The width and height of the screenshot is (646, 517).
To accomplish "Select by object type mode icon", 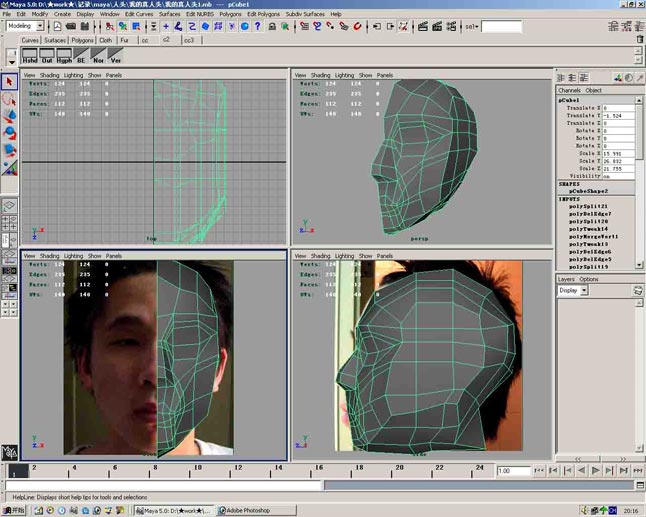I will 123,26.
